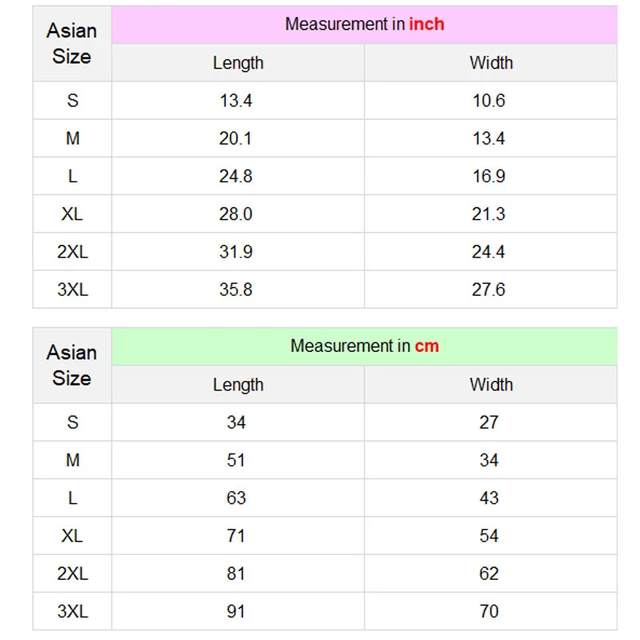Click the Asian Size header in cm table
The width and height of the screenshot is (640, 640).
click(72, 365)
